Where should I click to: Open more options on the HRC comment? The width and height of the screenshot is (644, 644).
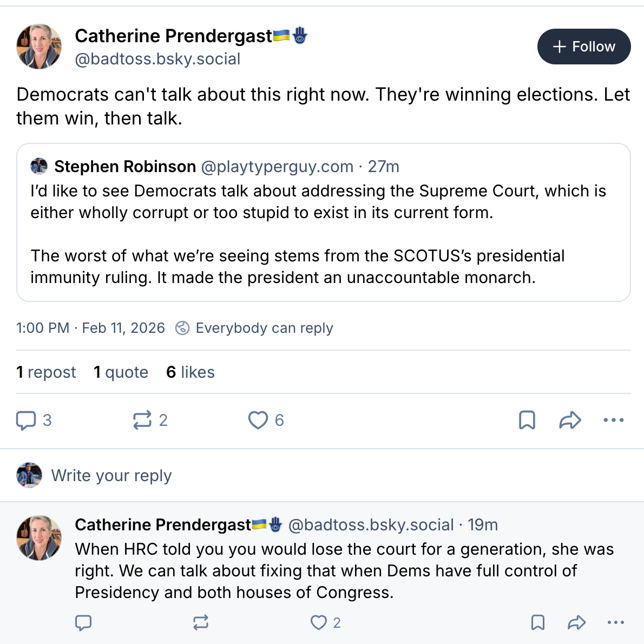[x=616, y=623]
